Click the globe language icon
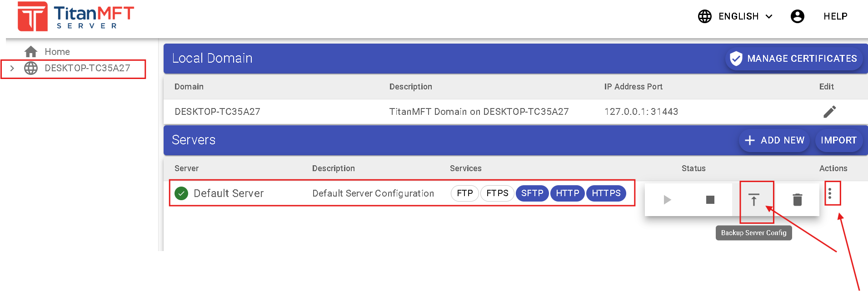Viewport: 868px width, 291px height. pos(704,16)
